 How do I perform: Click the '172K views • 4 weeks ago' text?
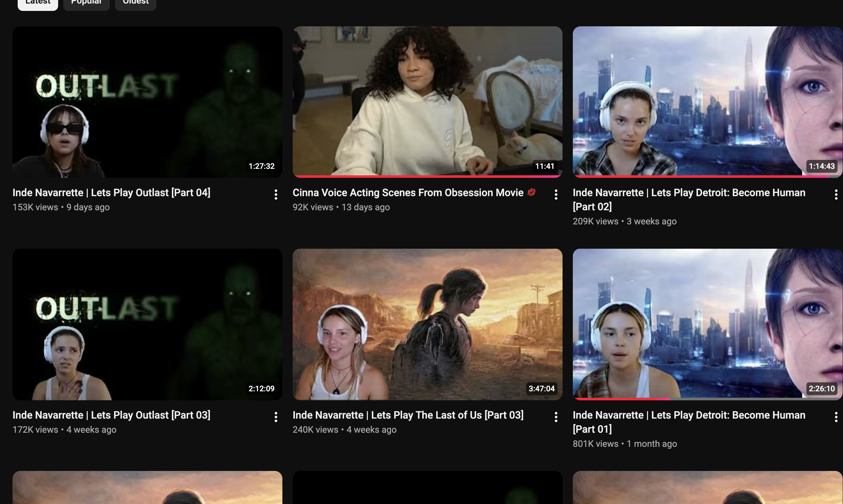coord(65,430)
